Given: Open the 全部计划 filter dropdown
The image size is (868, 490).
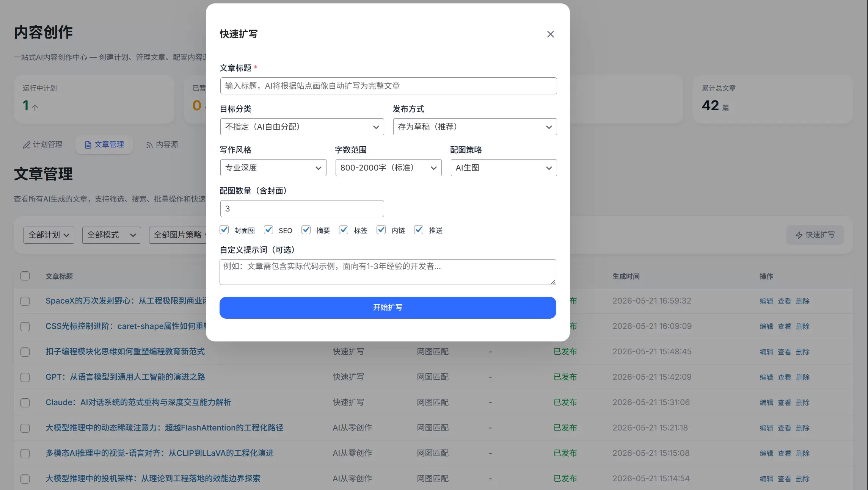Looking at the screenshot, I should [49, 235].
